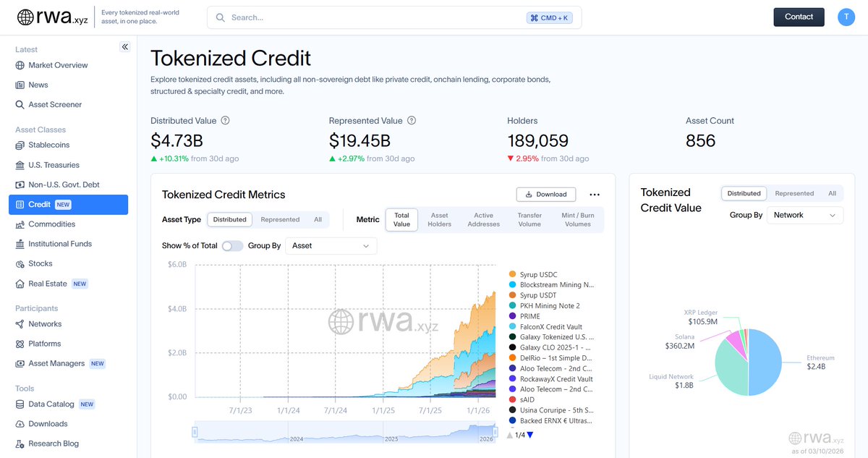Open the Market Overview link

pos(58,65)
